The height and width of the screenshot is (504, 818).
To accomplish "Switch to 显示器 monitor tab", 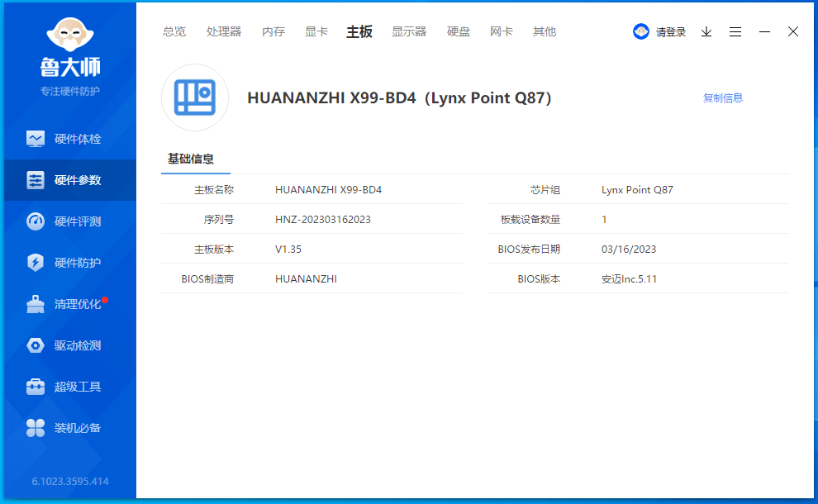I will [x=409, y=32].
